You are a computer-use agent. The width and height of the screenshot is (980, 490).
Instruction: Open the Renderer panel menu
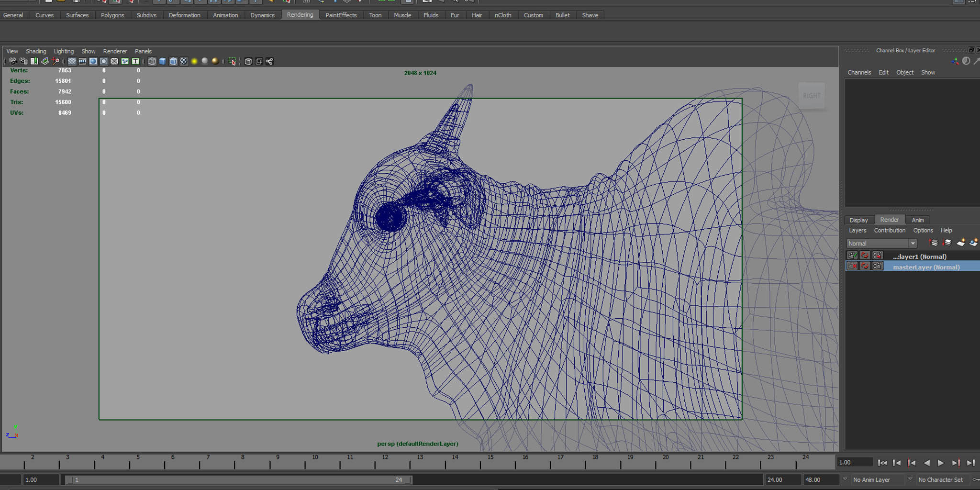[115, 51]
